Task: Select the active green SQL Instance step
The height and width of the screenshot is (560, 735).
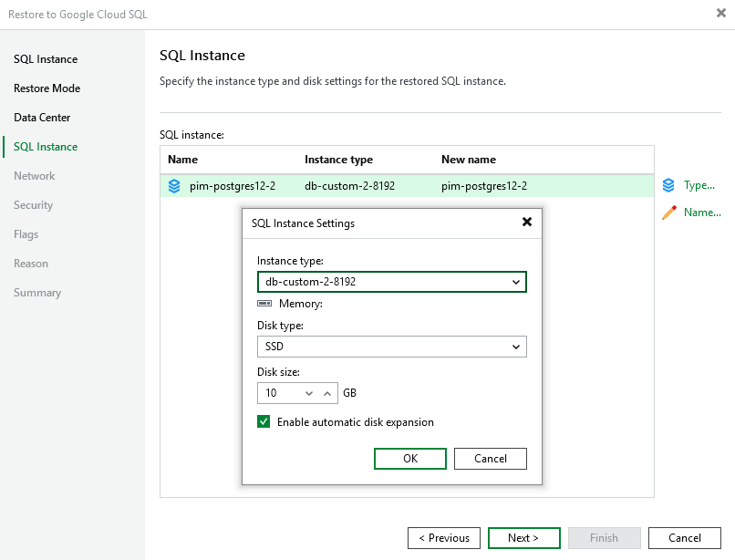Action: pyautogui.click(x=46, y=147)
